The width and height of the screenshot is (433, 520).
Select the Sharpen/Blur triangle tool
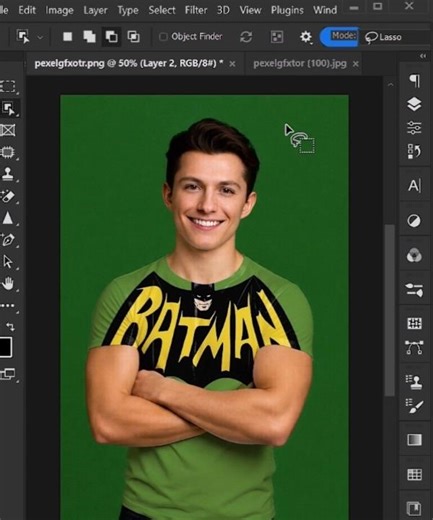tap(8, 218)
